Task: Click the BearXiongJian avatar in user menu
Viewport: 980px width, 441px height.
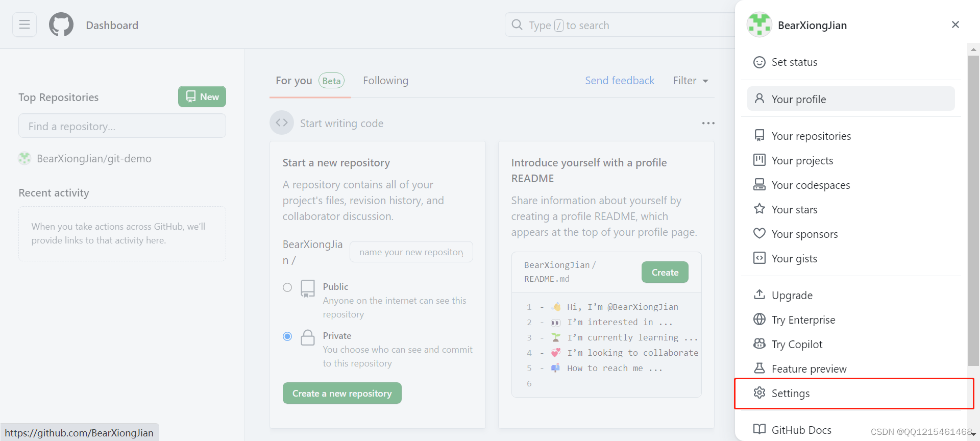Action: coord(759,24)
